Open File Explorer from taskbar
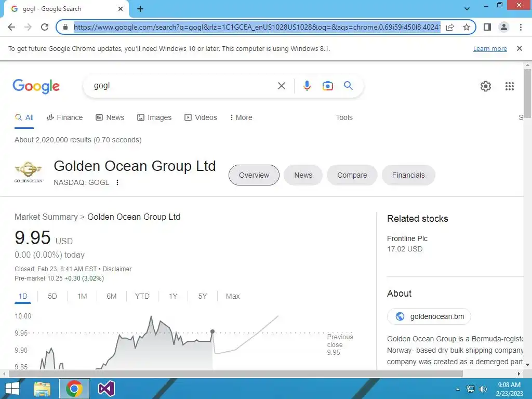Viewport: 532px width, 399px height. coord(42,389)
